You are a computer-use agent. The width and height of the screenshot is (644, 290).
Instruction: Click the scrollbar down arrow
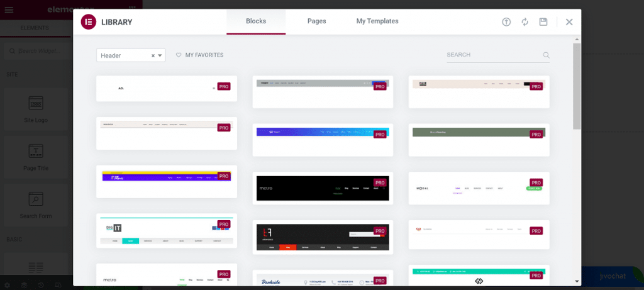tap(577, 281)
